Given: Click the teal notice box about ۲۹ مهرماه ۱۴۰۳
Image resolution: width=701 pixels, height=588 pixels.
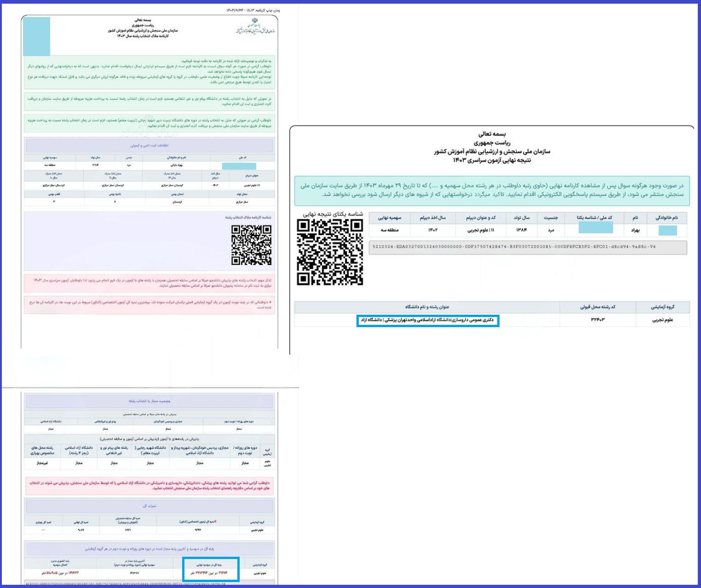Looking at the screenshot, I should (492, 190).
